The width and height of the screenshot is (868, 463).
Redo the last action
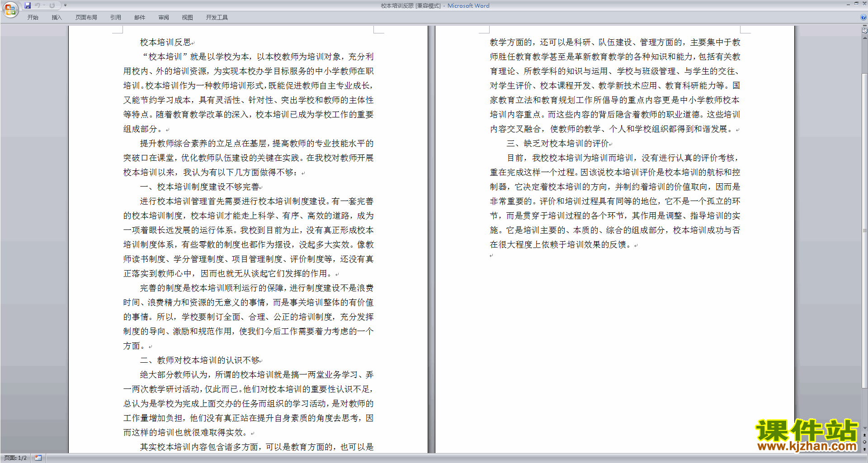pos(52,5)
